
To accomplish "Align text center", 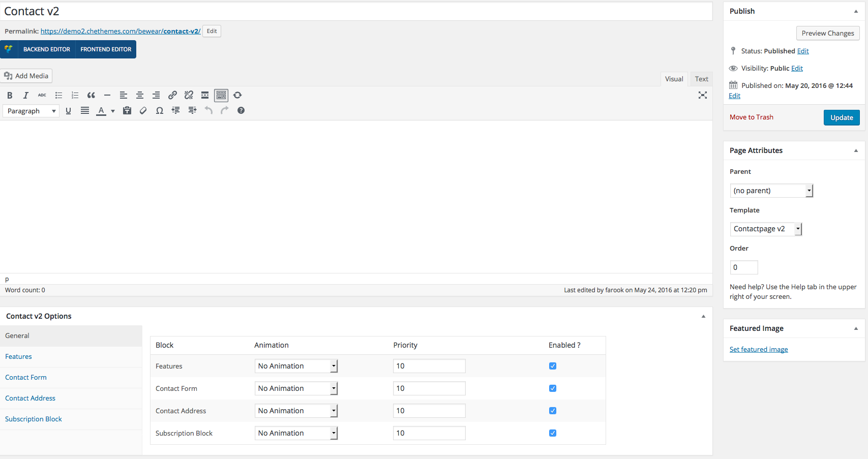I will tap(140, 95).
